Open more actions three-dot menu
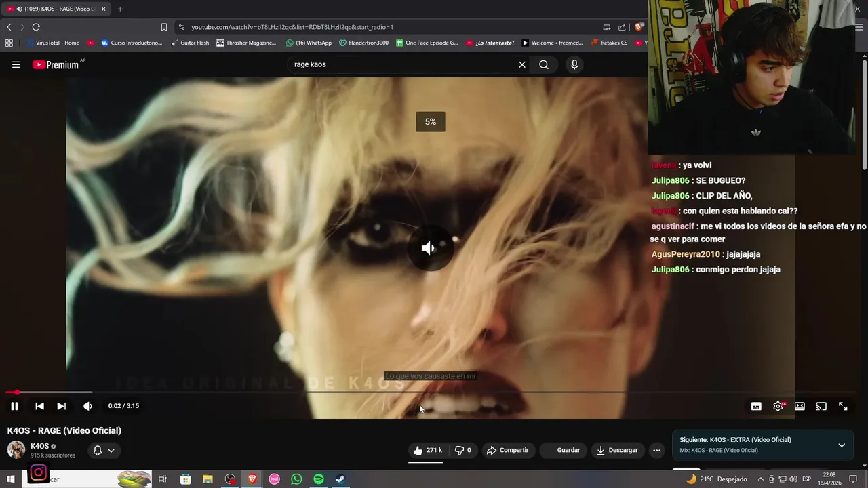The width and height of the screenshot is (868, 488). click(x=656, y=450)
